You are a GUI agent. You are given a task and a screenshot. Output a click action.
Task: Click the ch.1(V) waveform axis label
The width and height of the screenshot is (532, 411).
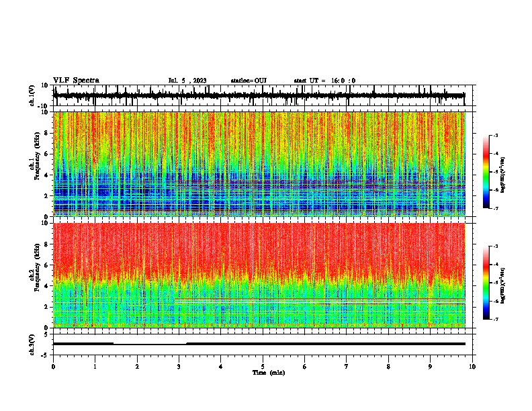pyautogui.click(x=32, y=95)
